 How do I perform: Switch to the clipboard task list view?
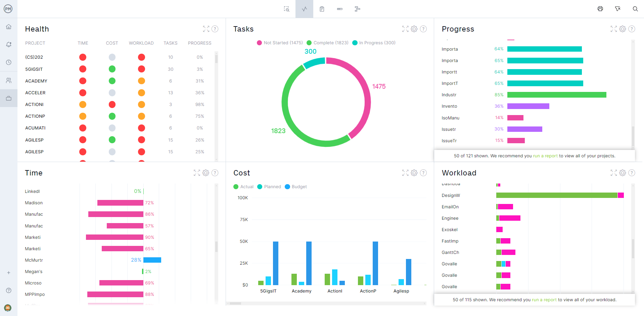(x=322, y=9)
